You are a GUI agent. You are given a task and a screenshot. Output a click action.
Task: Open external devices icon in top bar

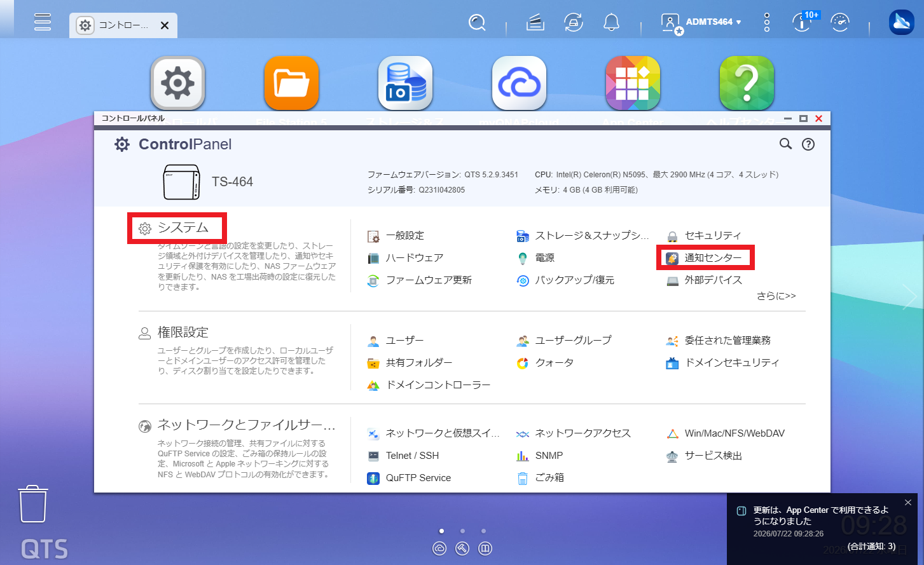pos(574,22)
